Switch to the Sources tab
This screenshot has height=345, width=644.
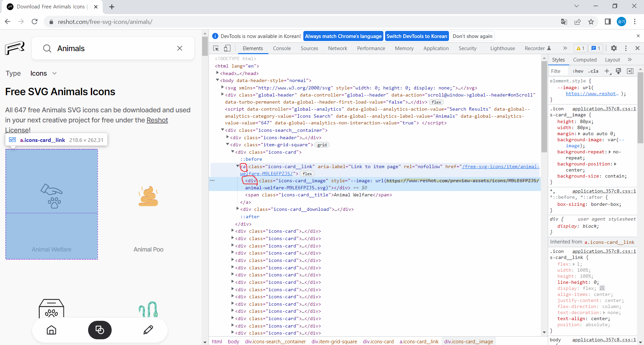309,48
